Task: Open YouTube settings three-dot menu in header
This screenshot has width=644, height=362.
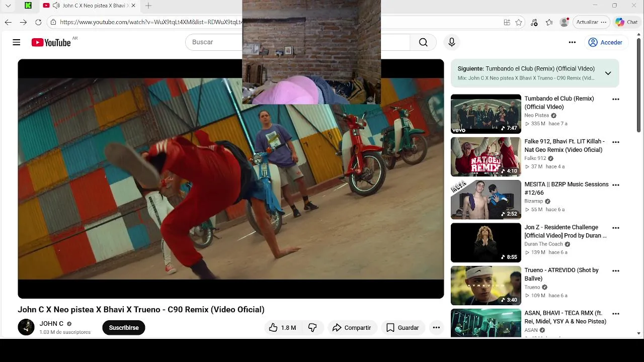Action: coord(572,42)
